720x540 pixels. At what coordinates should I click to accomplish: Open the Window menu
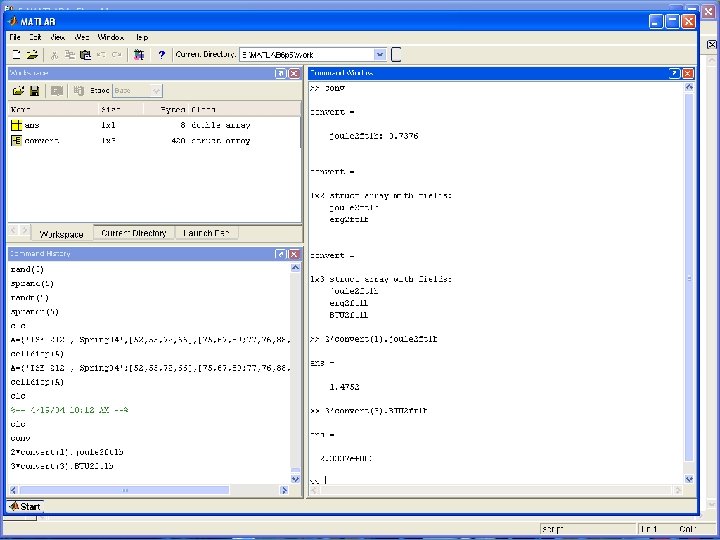point(111,37)
